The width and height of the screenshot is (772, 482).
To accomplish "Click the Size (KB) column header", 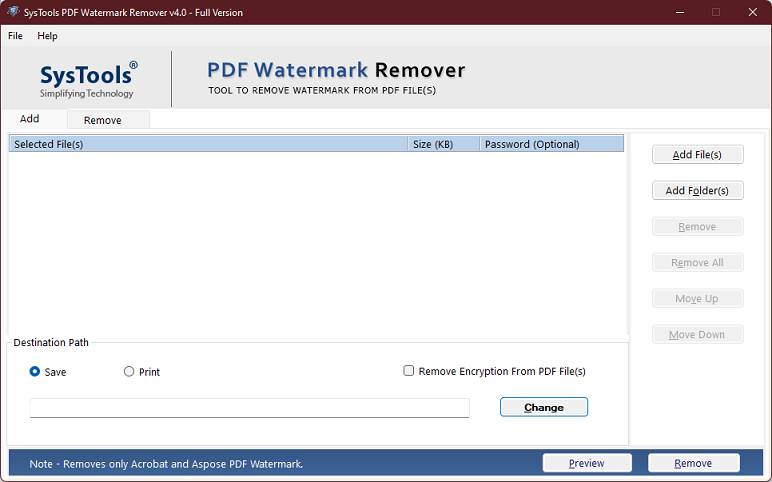I will pos(444,144).
